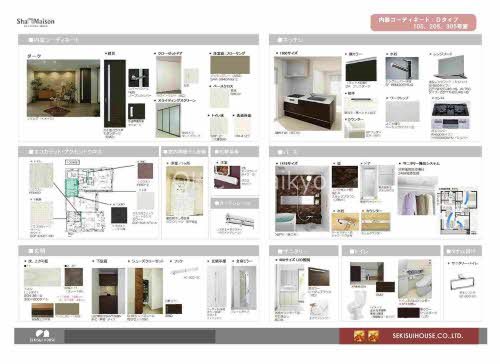Open the closet with hanging clothes photo
The height and width of the screenshot is (364, 500).
tap(417, 198)
